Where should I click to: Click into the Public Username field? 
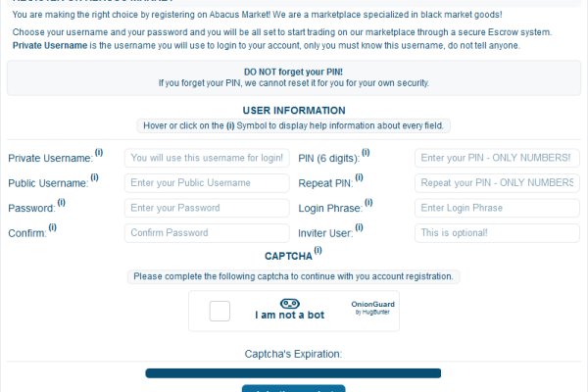(207, 183)
